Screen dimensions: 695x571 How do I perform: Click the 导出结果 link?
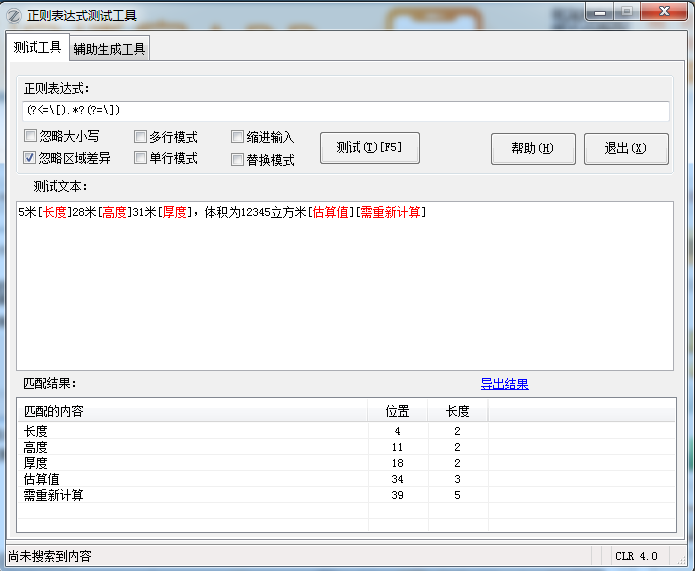tap(504, 384)
